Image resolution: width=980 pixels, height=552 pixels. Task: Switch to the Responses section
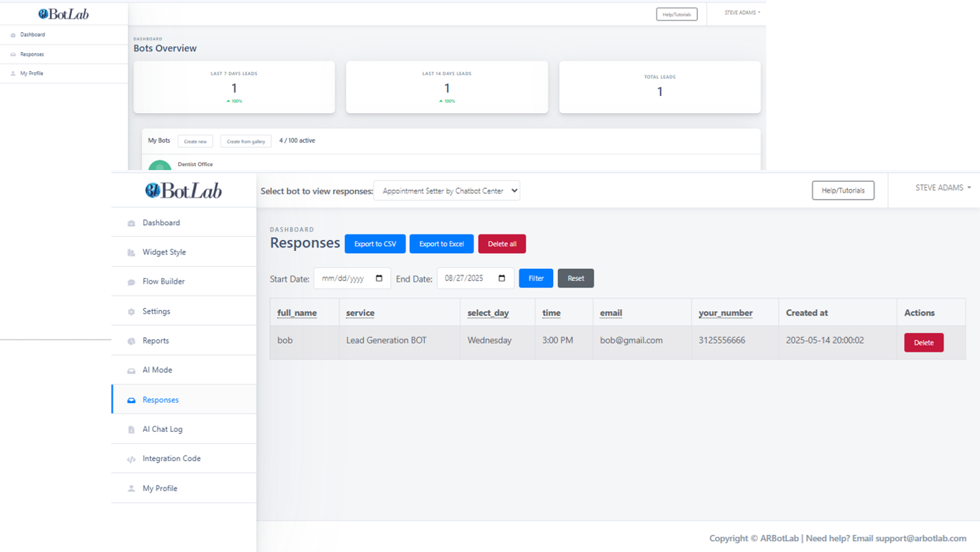160,399
